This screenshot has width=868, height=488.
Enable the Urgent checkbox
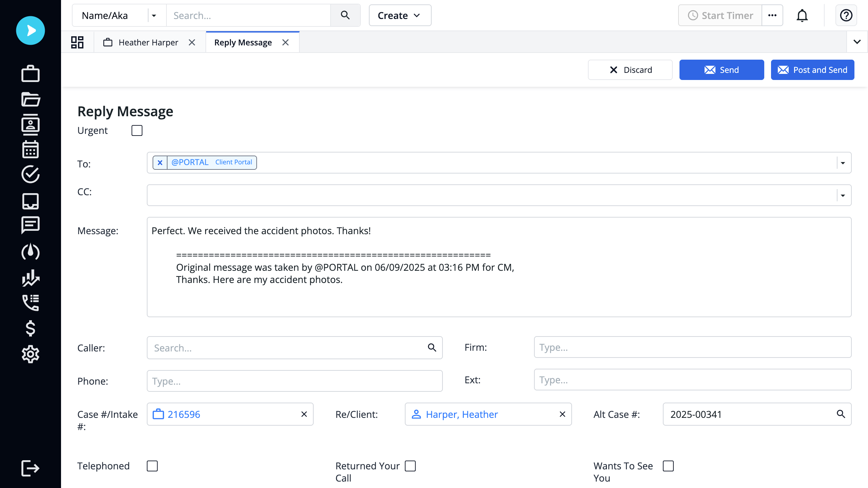click(137, 130)
